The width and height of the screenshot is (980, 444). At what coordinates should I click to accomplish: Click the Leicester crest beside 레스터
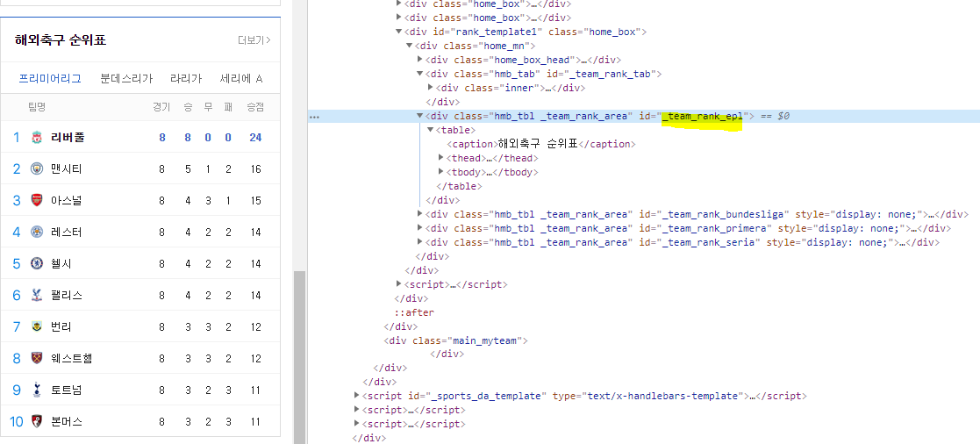37,232
